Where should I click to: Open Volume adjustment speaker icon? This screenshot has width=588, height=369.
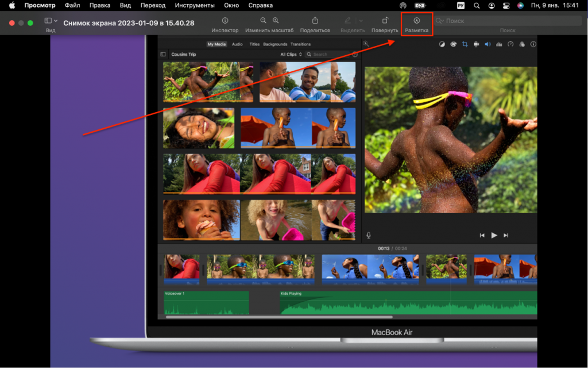click(x=488, y=44)
